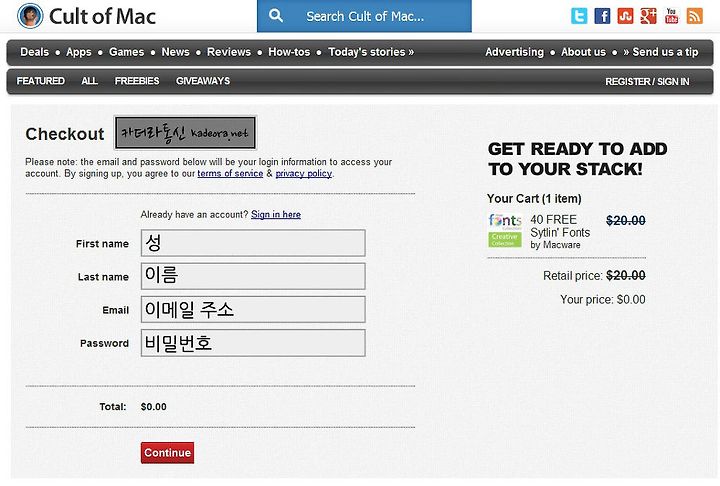Click 40 FREE Sytlin' Fonts item name

pos(560,226)
